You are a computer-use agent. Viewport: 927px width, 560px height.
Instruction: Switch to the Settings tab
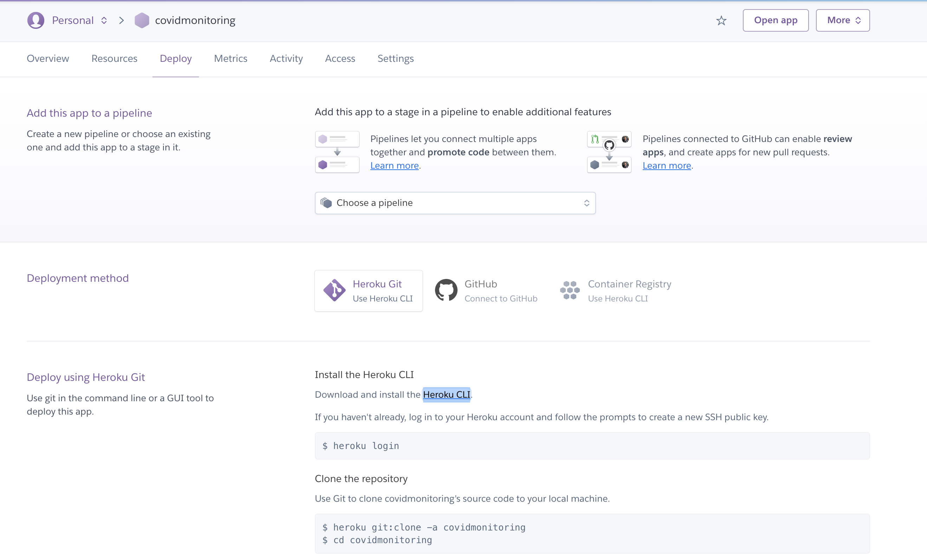[x=395, y=59]
